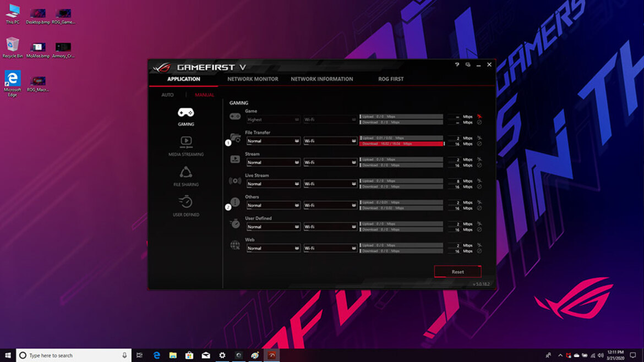Viewport: 644px width, 362px height.
Task: Toggle block for Others row
Action: click(479, 208)
